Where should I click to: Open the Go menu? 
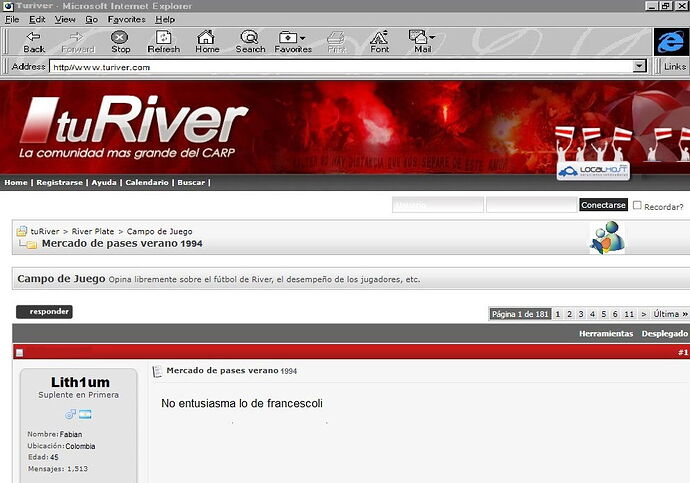[91, 19]
